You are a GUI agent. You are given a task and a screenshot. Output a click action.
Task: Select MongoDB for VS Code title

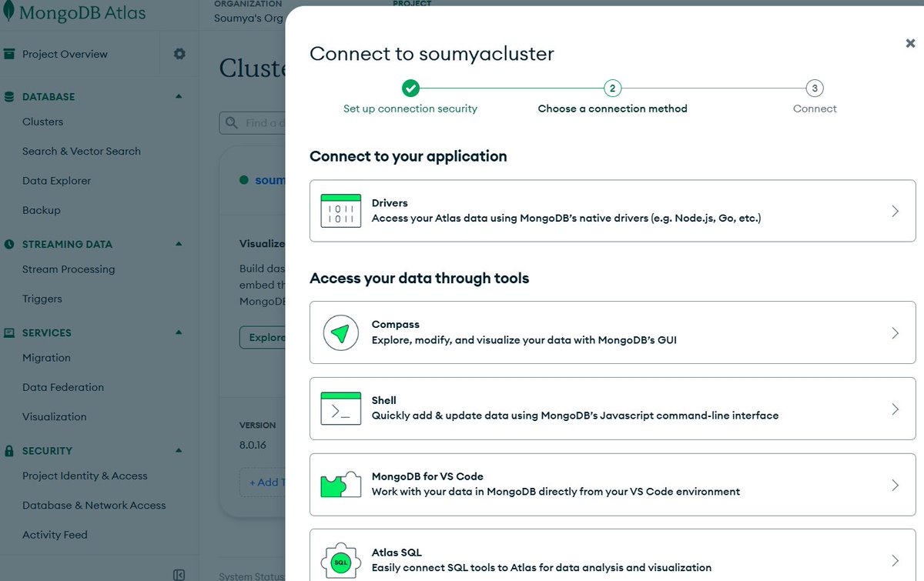pyautogui.click(x=427, y=476)
